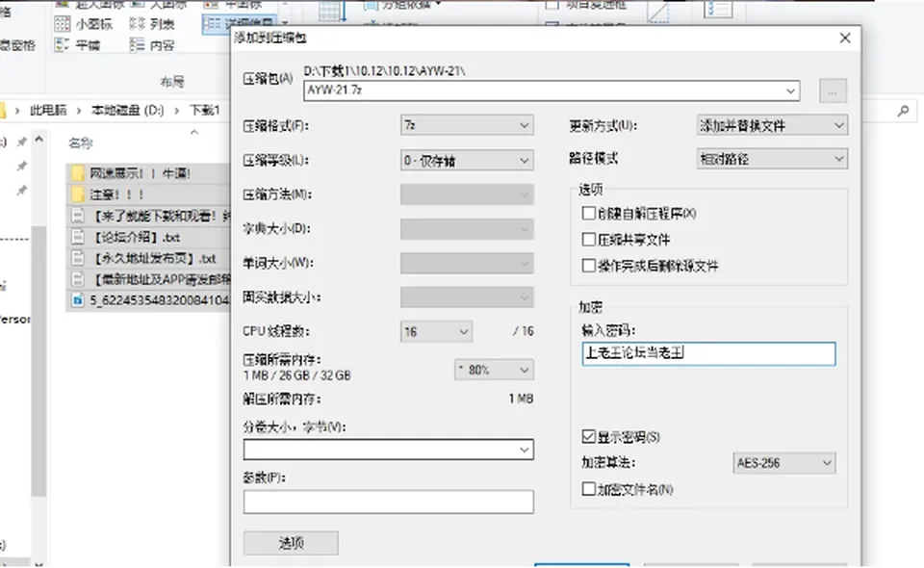
Task: Open the 压缩等级 dropdown
Action: pos(467,160)
